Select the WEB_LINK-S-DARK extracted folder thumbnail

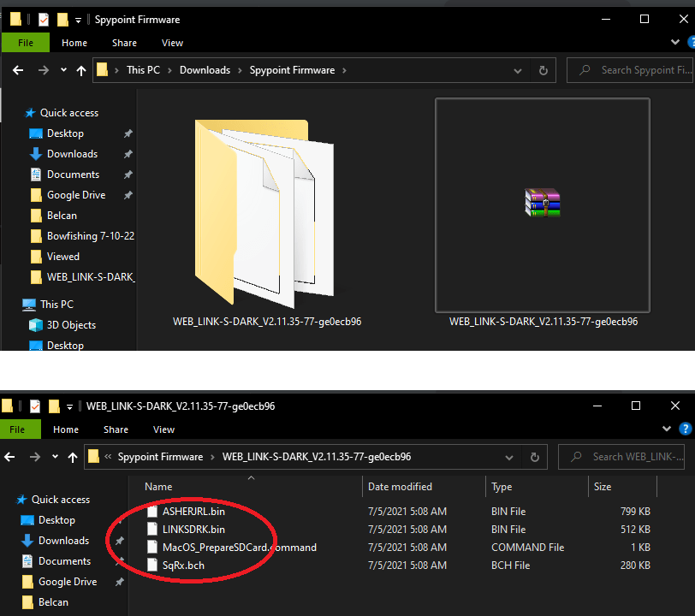[267, 215]
